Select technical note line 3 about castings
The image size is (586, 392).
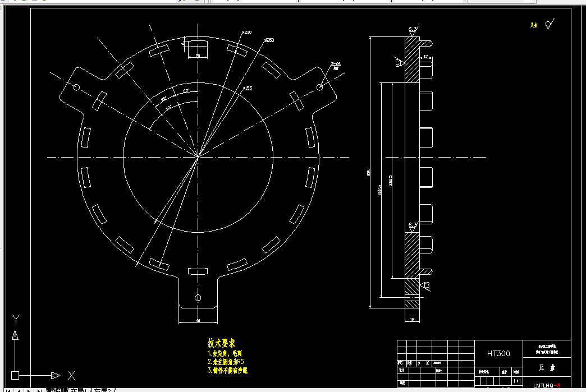click(227, 370)
